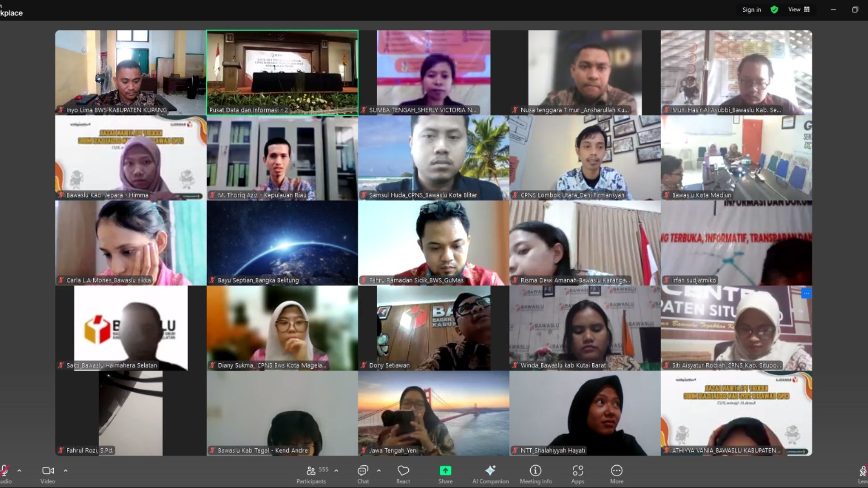
Task: Select Jawa Tengah_Yeni video tile
Action: pos(434,413)
